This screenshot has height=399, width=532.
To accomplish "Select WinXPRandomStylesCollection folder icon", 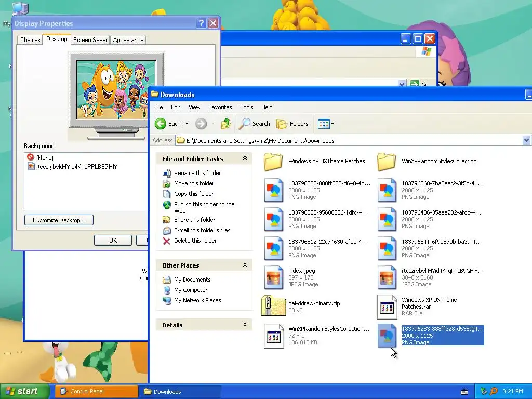I will (387, 161).
